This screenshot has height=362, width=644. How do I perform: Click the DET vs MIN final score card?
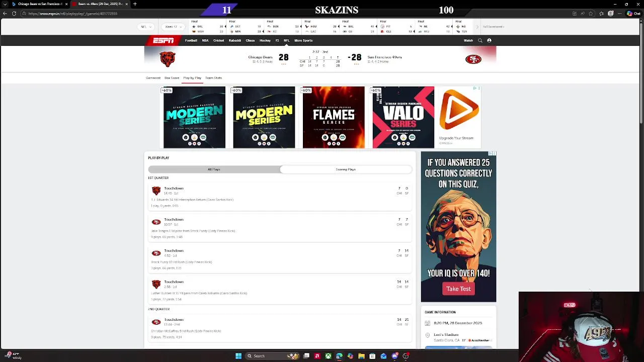pos(246,27)
